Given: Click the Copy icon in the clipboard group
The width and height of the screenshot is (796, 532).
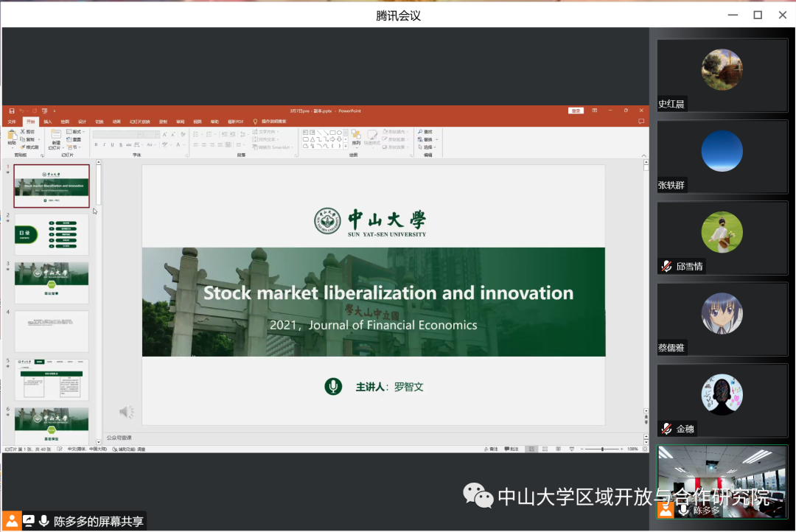Looking at the screenshot, I should pos(23,139).
